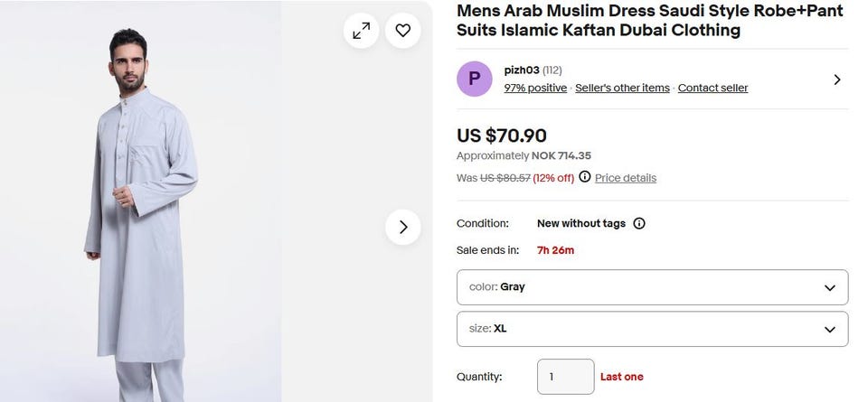Image resolution: width=868 pixels, height=402 pixels.
Task: Click the US $70.90 price
Action: click(x=501, y=136)
